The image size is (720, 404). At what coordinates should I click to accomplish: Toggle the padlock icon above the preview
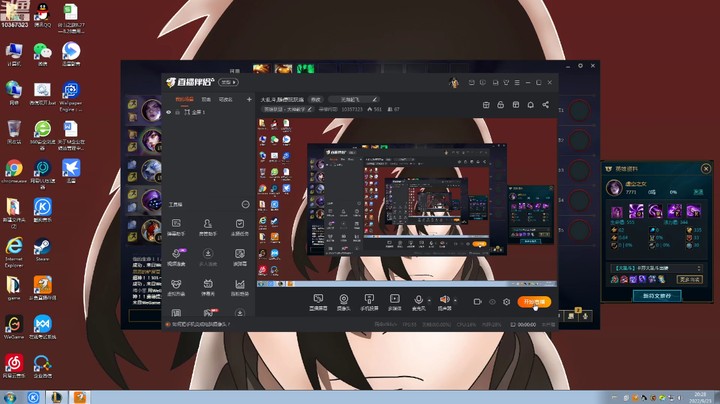coord(501,105)
